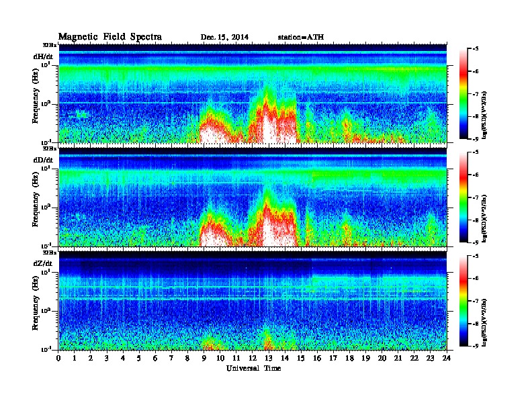
Task: Click hour 7 on the Universal Time axis
Action: tap(171, 358)
